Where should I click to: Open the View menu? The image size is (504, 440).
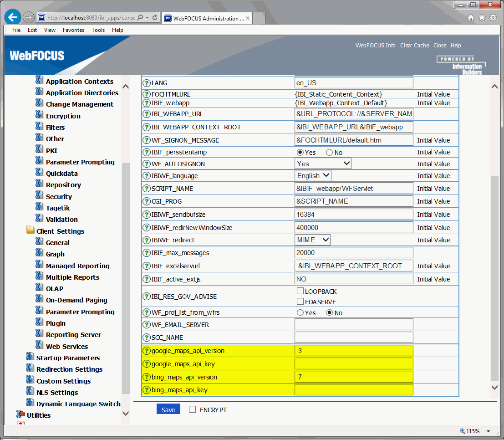(x=50, y=30)
